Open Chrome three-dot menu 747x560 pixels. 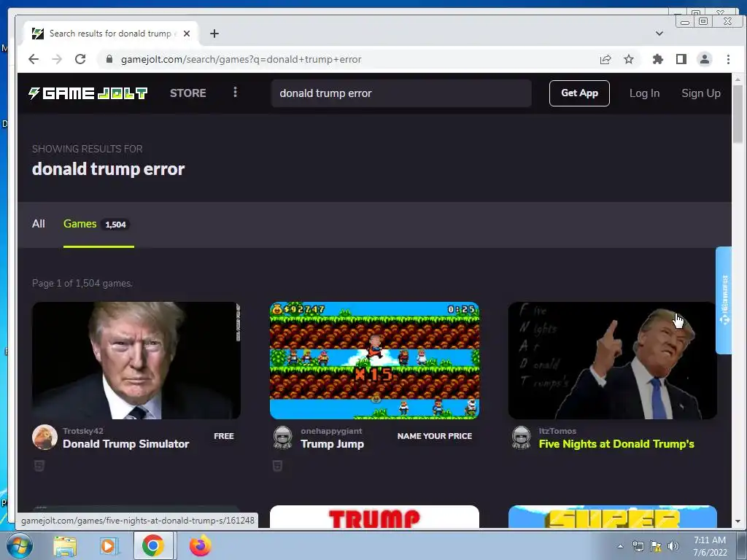point(728,59)
